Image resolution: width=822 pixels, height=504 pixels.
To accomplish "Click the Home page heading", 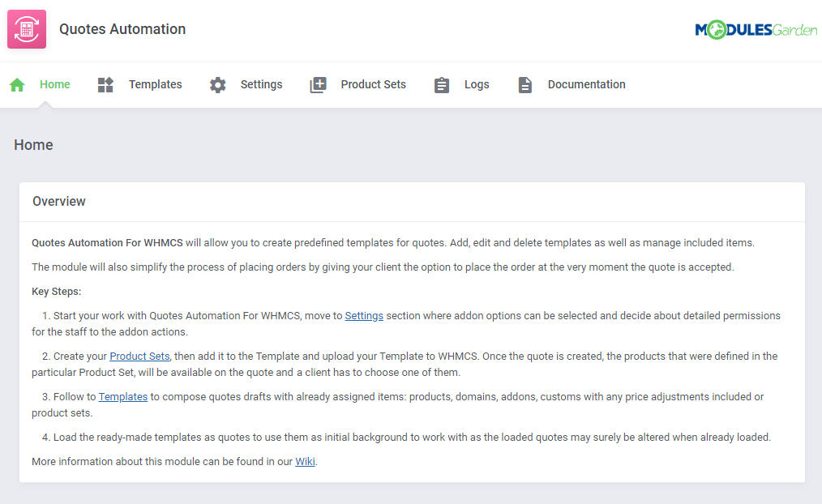I will point(33,145).
